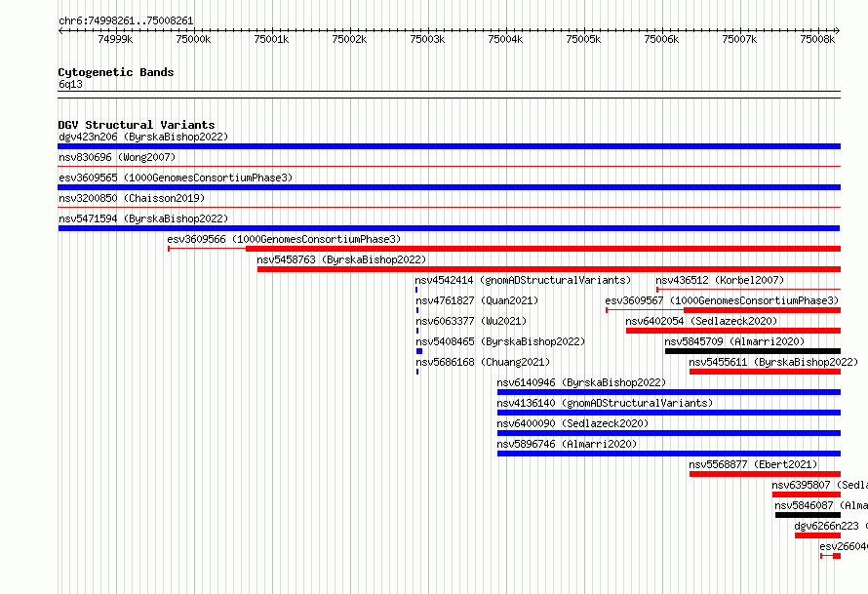Open nsv6140946 (ByrskaBishop2022) variant
868x594 pixels.
click(x=581, y=382)
